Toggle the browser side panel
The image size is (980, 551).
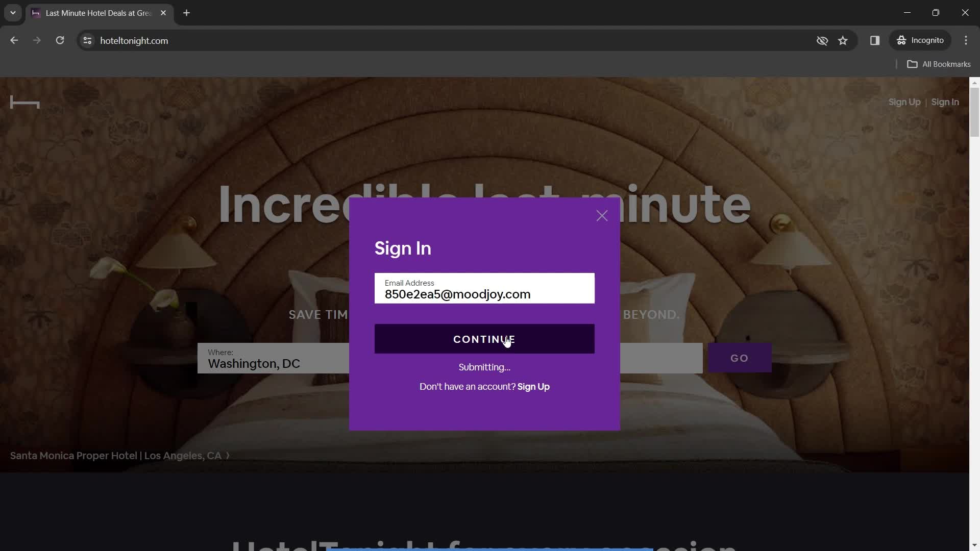pos(874,40)
